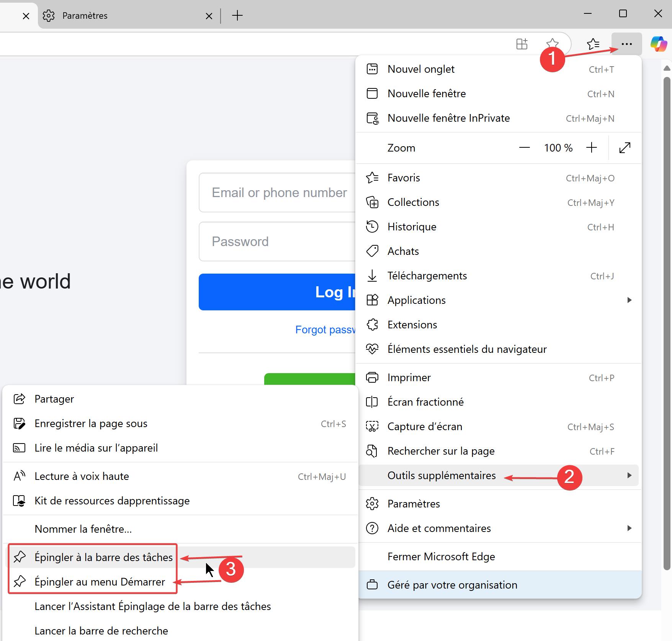Open Nouvelle fenêtre InPrivate
Screen dimensions: 672x641
tap(498, 118)
